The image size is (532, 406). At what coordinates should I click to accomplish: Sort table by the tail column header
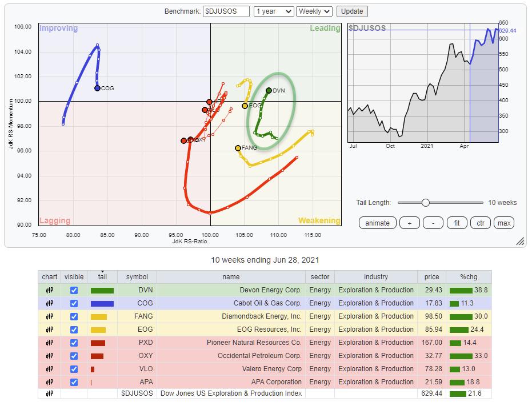click(x=102, y=277)
